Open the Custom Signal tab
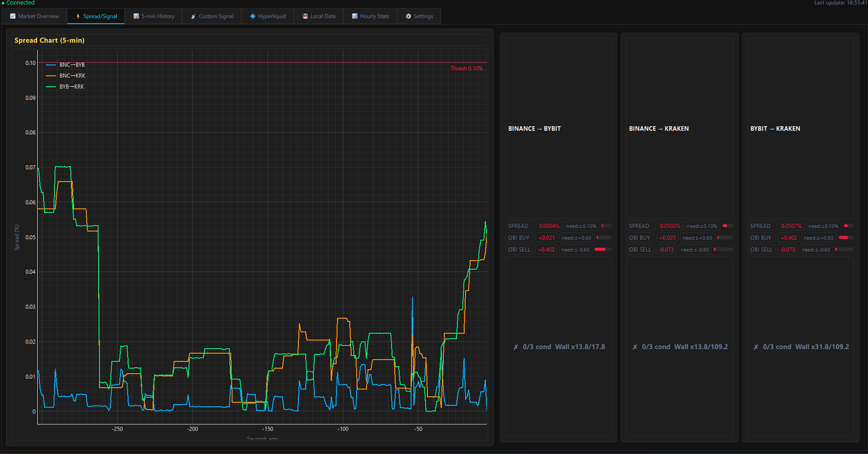868x454 pixels. (212, 16)
